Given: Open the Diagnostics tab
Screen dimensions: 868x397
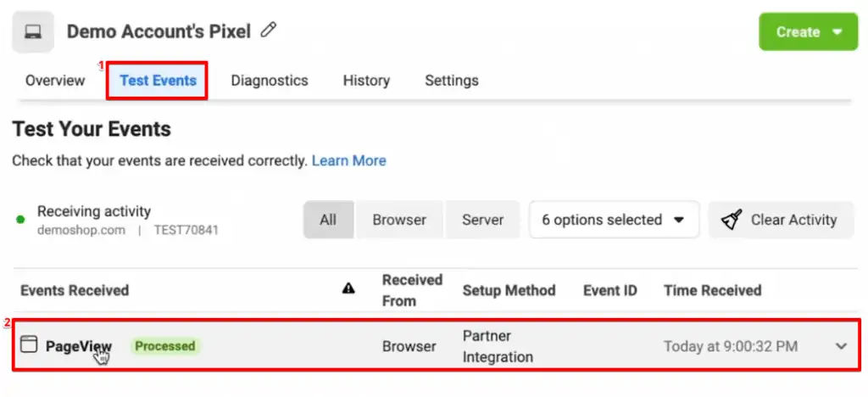Looking at the screenshot, I should 270,81.
